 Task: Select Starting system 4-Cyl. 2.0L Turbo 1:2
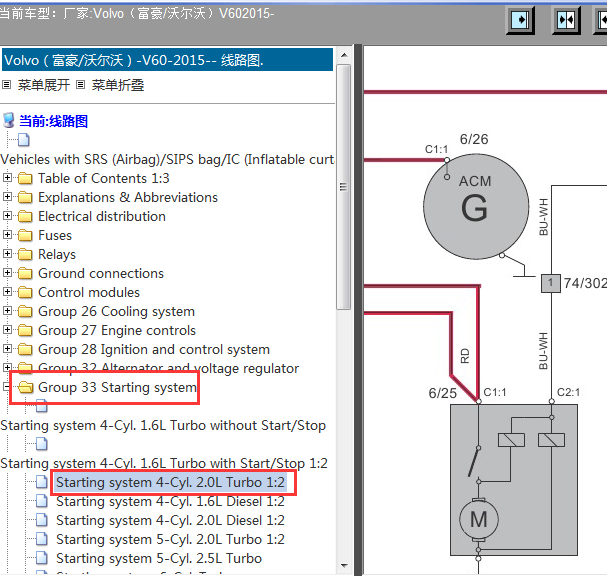click(170, 482)
